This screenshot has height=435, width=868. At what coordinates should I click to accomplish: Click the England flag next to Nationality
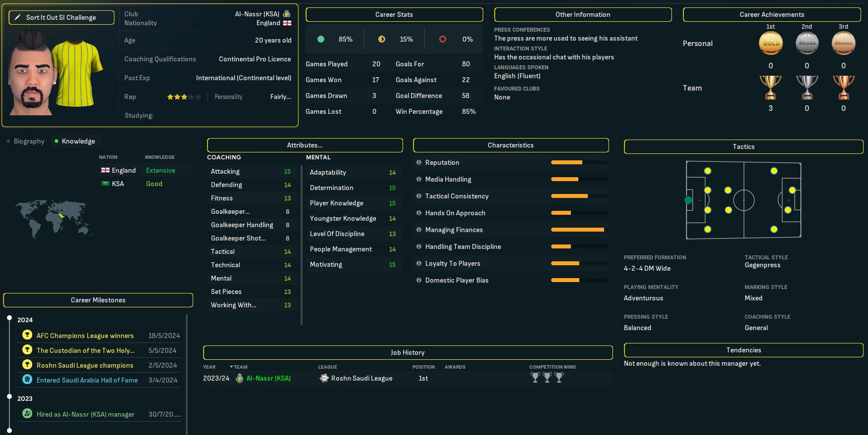[287, 23]
